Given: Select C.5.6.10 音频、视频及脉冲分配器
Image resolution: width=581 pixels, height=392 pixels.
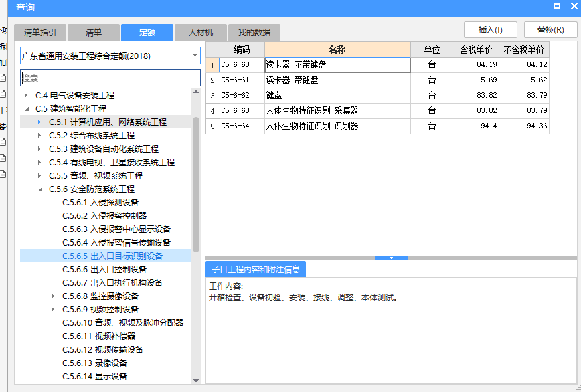Looking at the screenshot, I should [x=123, y=323].
